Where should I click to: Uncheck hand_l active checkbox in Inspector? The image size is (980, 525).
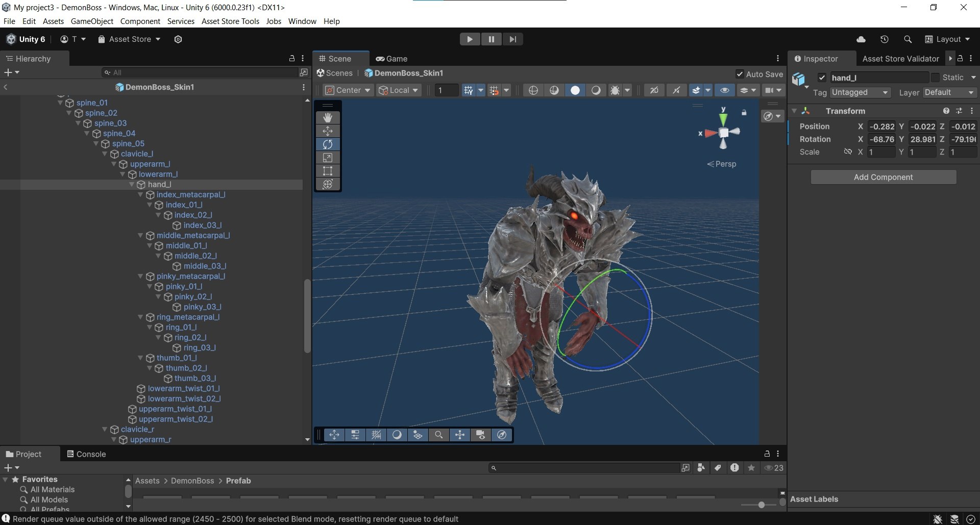click(822, 78)
